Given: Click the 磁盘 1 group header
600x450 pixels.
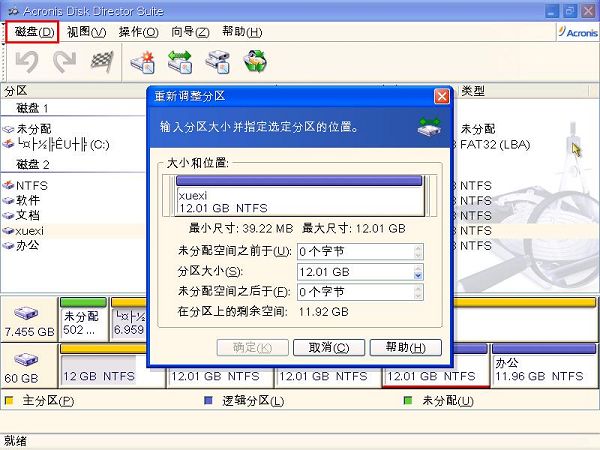Looking at the screenshot, I should [x=33, y=108].
